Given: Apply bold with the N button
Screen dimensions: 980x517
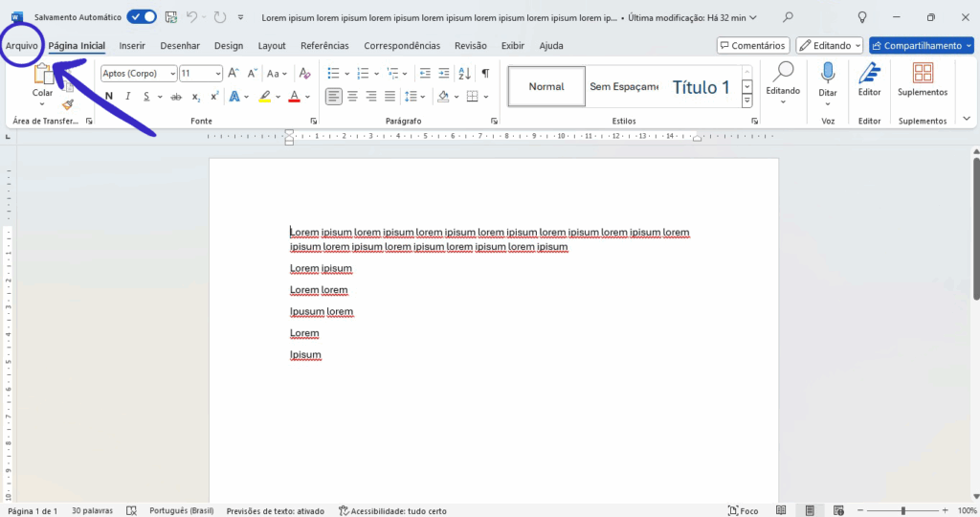Looking at the screenshot, I should 109,97.
